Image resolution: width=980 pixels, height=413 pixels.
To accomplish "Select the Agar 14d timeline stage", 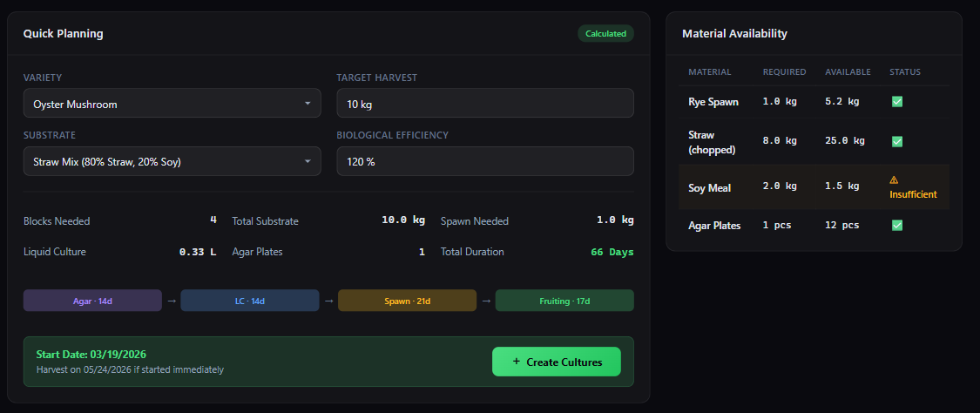I will click(92, 301).
